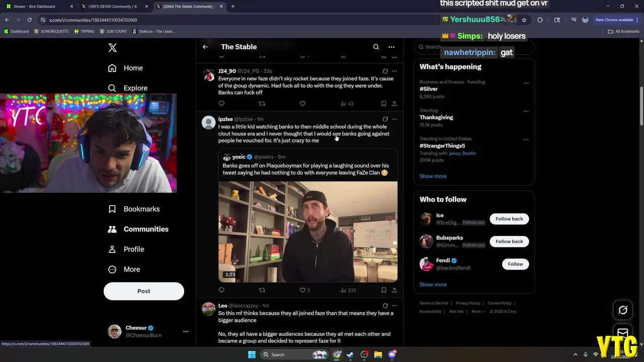Open Thanksgiving trending topic
Viewport: 644px width, 362px height.
(x=436, y=117)
